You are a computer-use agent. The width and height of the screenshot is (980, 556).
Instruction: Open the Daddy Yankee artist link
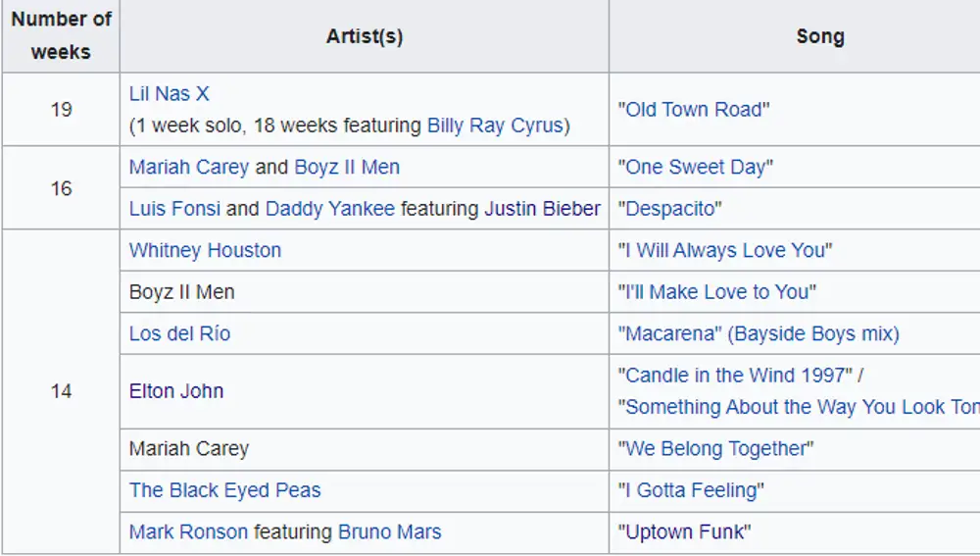click(x=330, y=208)
